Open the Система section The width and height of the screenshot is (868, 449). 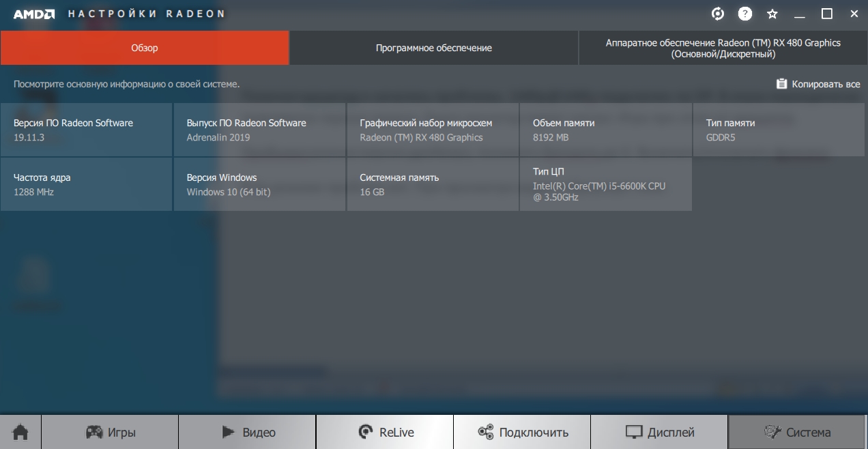click(797, 432)
